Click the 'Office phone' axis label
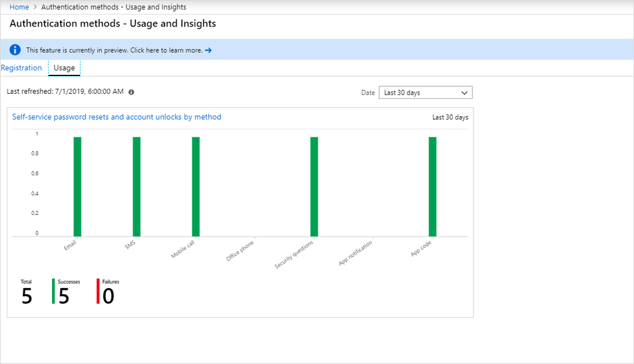Screen dimensions: 634x364 241,250
